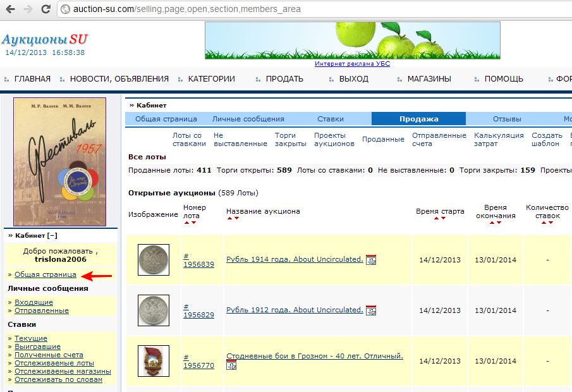Click the browser back arrow
Screen dimensions: 572x392
pyautogui.click(x=11, y=9)
